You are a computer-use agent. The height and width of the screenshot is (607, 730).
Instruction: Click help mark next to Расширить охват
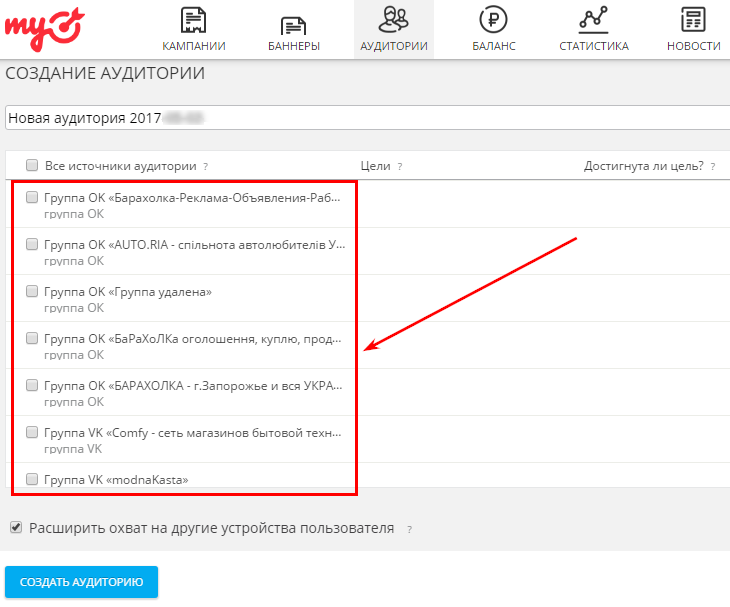pos(409,529)
